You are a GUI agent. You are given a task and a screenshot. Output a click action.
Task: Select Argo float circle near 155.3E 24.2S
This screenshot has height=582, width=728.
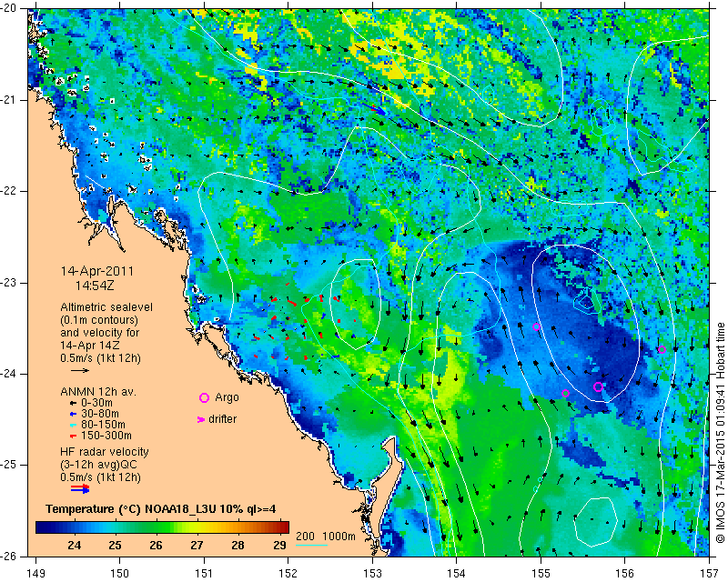[565, 393]
